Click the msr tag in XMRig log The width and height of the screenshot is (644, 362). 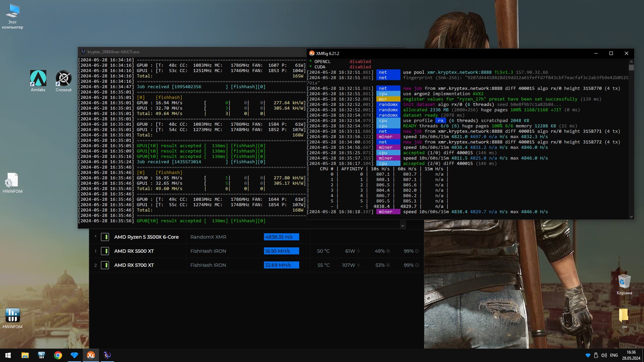(388, 99)
